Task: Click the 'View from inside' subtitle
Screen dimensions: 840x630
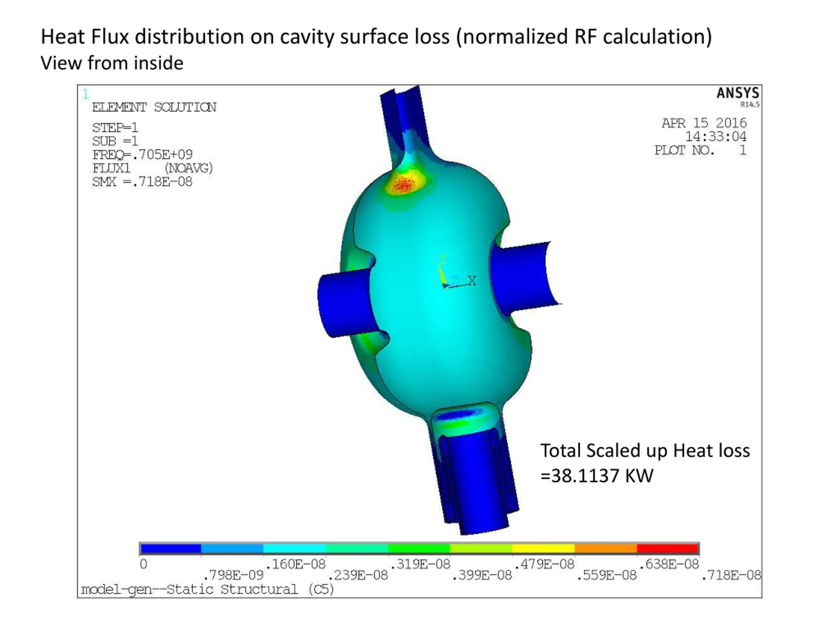Action: [112, 63]
